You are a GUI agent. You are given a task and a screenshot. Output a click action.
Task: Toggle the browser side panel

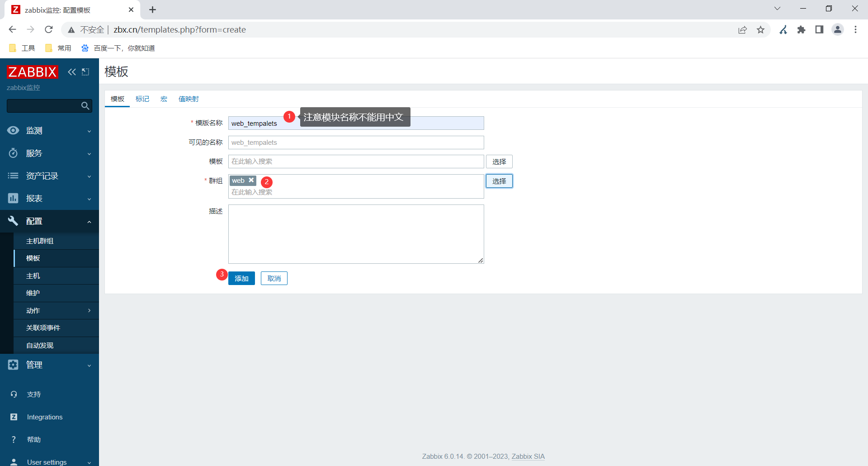[819, 30]
